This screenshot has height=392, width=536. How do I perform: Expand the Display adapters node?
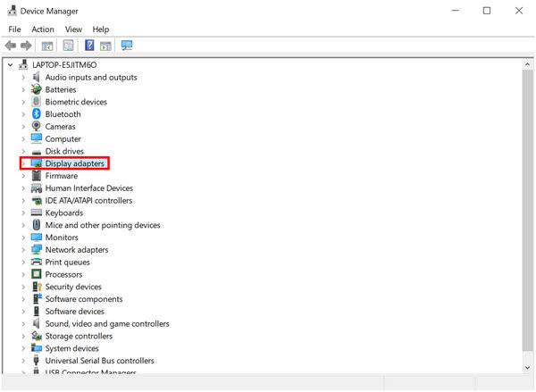(x=22, y=164)
